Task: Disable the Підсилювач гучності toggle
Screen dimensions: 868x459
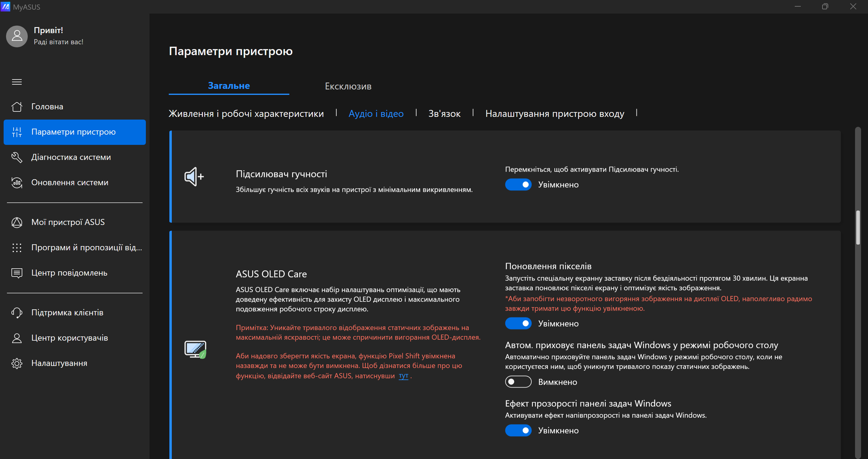Action: (x=518, y=185)
